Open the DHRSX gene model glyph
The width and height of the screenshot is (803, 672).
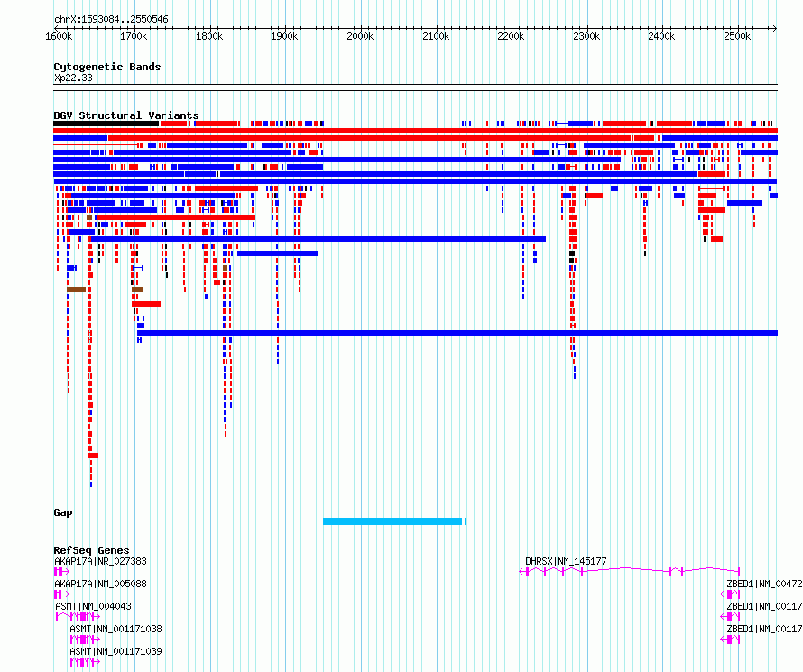click(x=630, y=571)
